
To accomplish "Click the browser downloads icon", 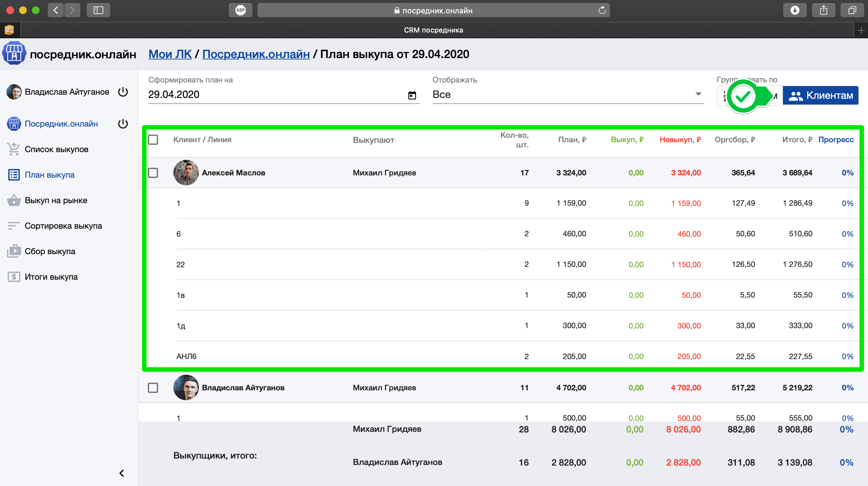I will click(x=794, y=10).
